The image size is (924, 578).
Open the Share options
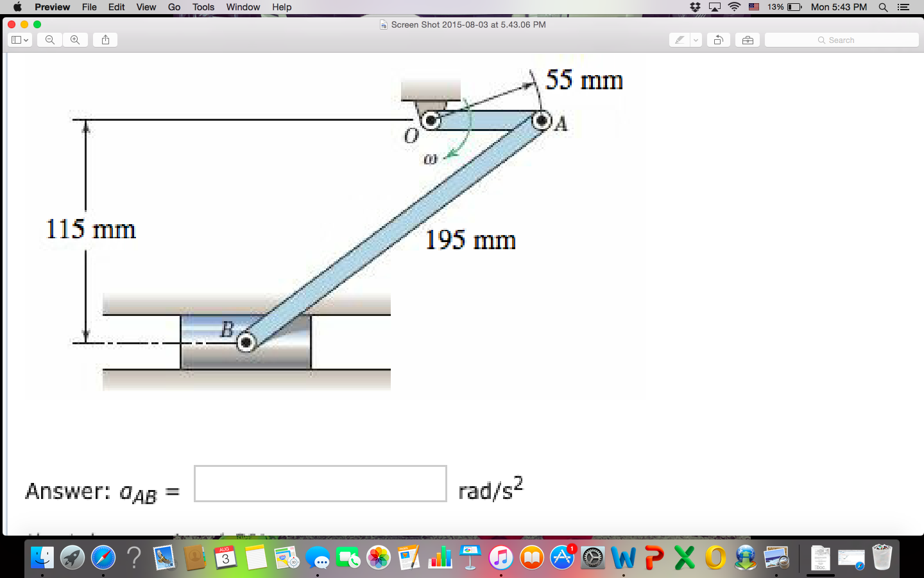(105, 39)
